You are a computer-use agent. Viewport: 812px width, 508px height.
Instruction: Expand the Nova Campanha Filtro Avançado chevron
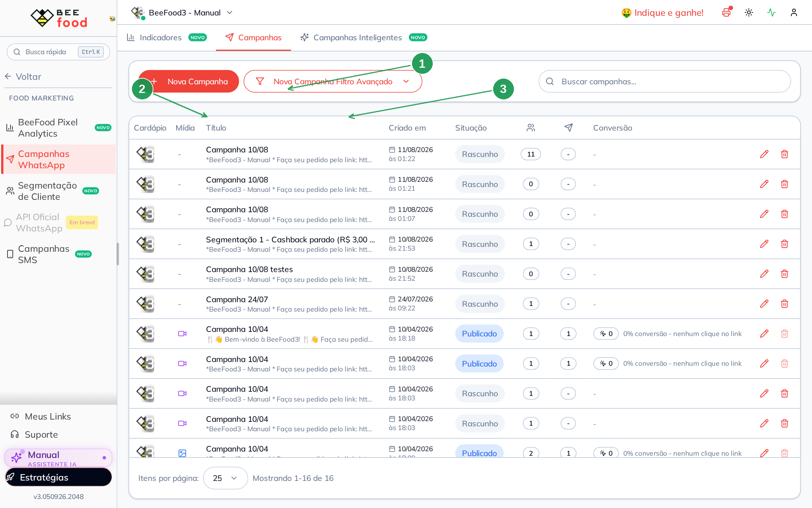click(x=406, y=81)
